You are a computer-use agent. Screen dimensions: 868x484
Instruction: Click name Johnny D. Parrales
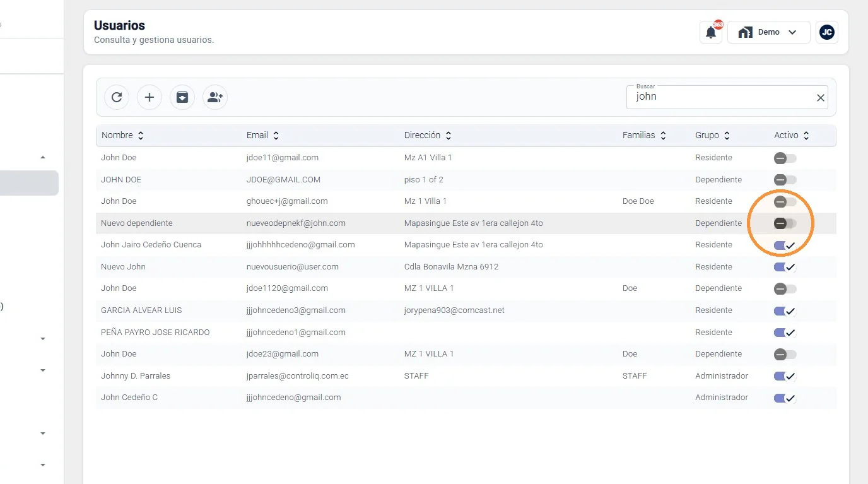click(x=136, y=376)
